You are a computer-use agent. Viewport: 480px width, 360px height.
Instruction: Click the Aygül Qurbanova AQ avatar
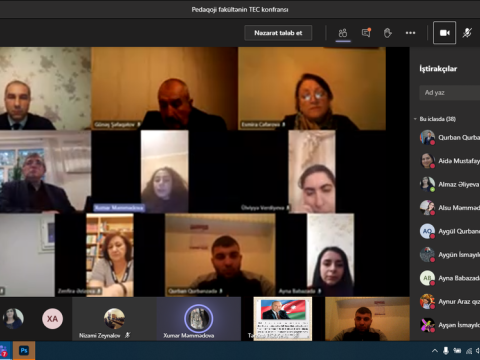tap(427, 231)
